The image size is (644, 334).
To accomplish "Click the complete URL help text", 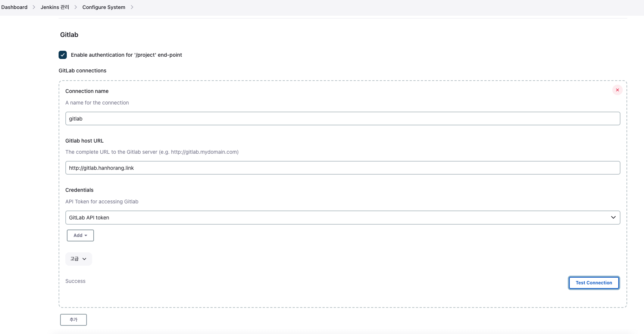I will pyautogui.click(x=152, y=152).
